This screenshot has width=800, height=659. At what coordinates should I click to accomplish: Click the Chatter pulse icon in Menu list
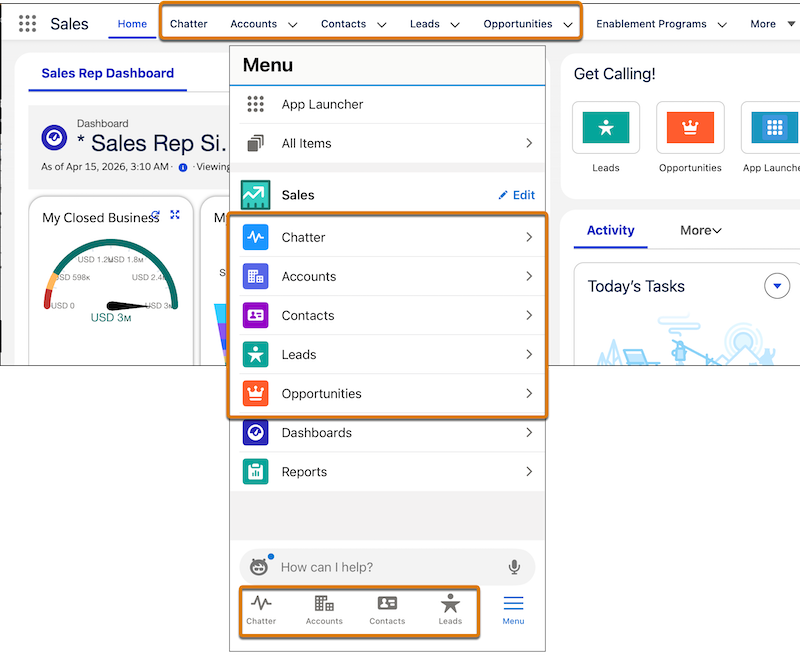pyautogui.click(x=255, y=237)
